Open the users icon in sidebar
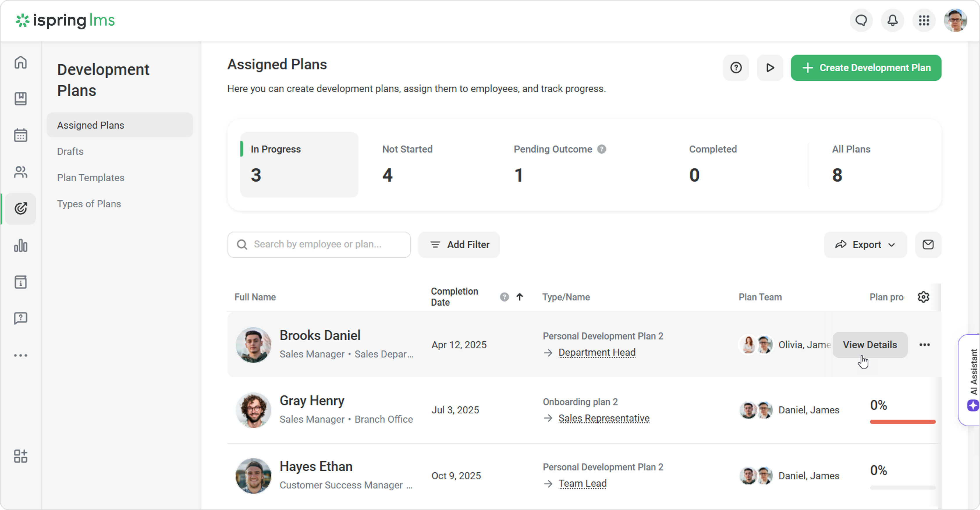980x510 pixels. (x=21, y=172)
